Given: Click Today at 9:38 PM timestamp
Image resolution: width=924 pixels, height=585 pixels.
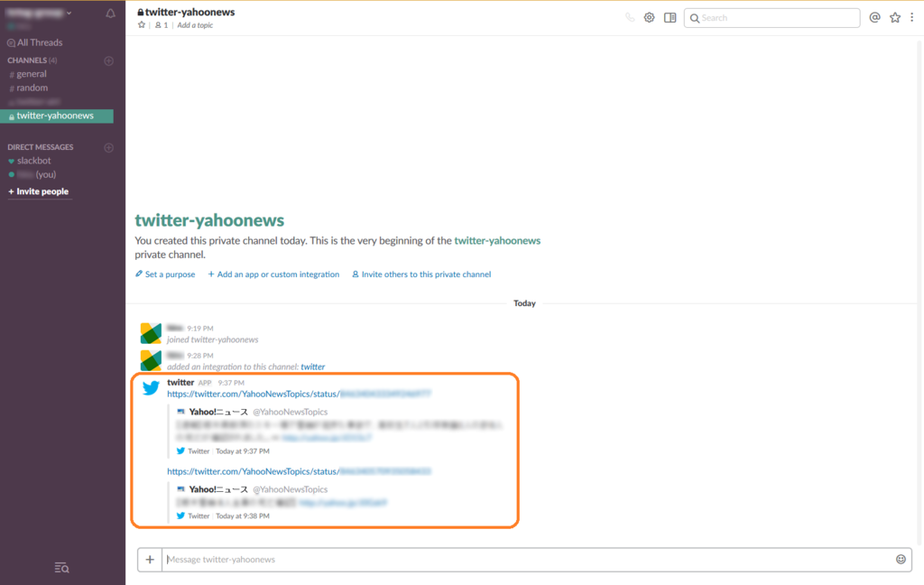Looking at the screenshot, I should coord(242,516).
